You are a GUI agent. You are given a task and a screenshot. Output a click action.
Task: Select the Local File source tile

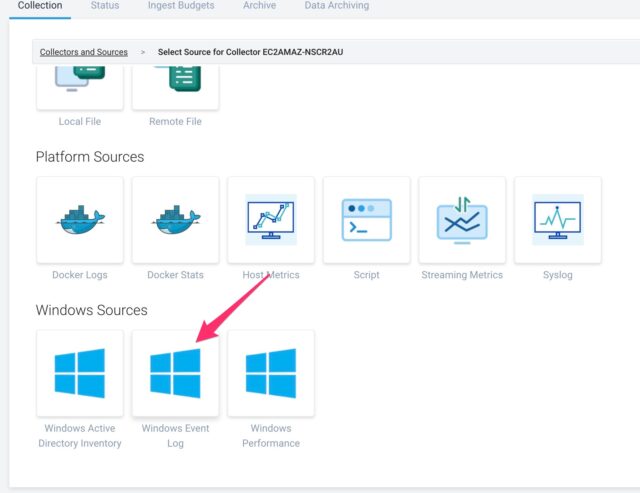click(80, 87)
